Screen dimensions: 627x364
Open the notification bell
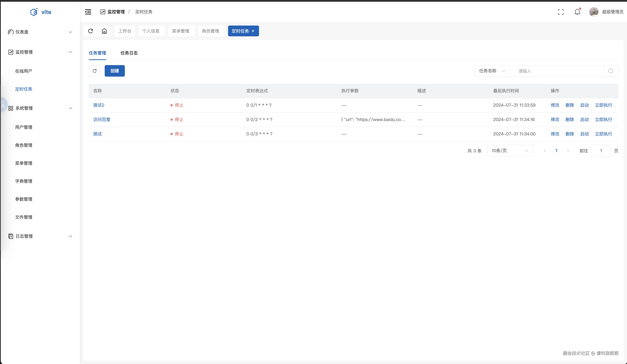click(577, 12)
